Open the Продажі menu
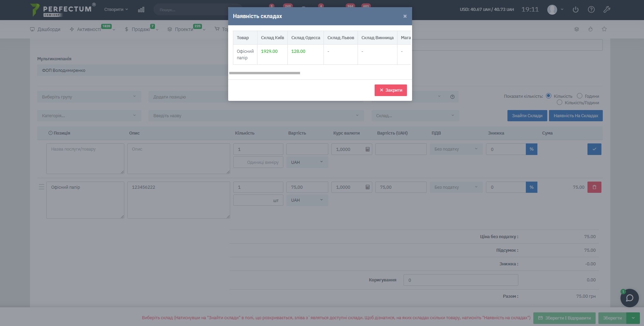 141,29
